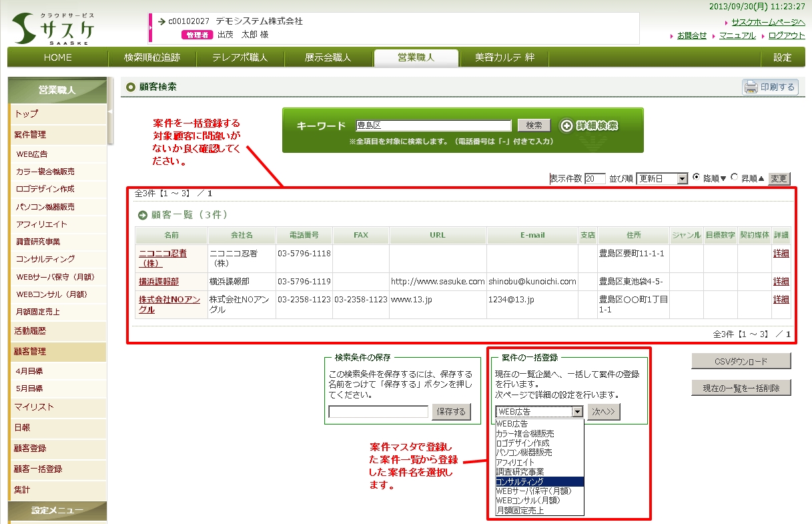Click green arrow icon by 顧客一覧
Screen dimensions: 812x524
point(142,215)
